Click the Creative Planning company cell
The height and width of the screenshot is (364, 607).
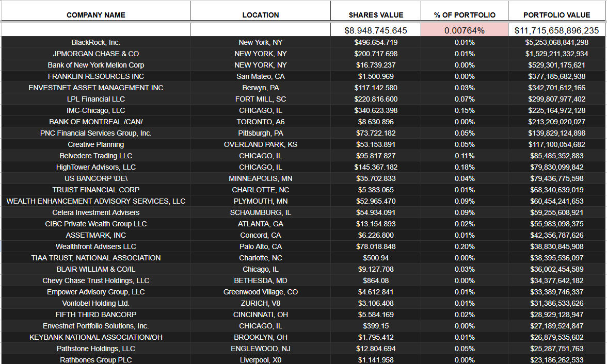click(x=95, y=145)
